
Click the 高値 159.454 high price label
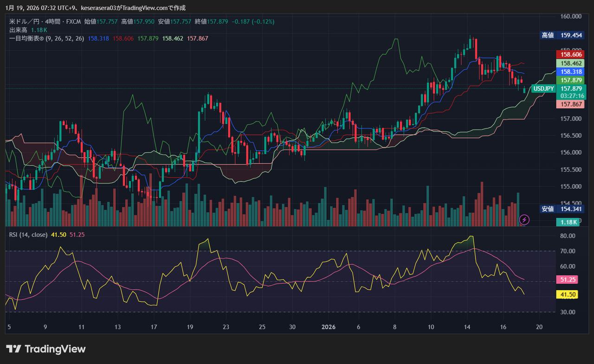tap(562, 35)
